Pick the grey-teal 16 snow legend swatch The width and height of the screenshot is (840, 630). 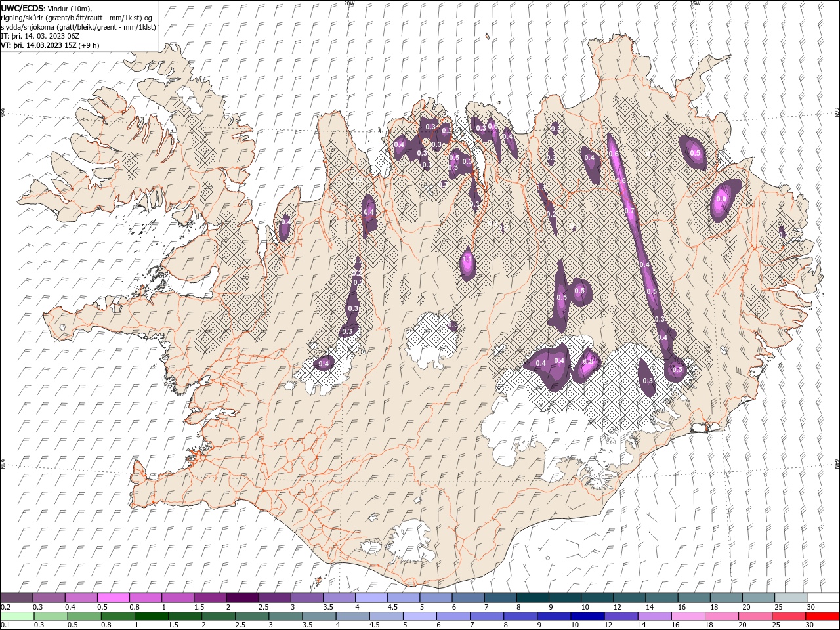(x=694, y=598)
